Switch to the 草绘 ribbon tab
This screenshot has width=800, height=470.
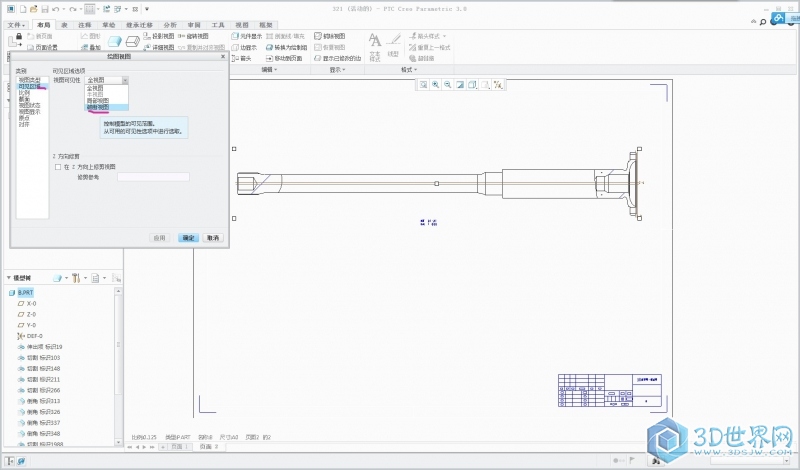coord(109,25)
